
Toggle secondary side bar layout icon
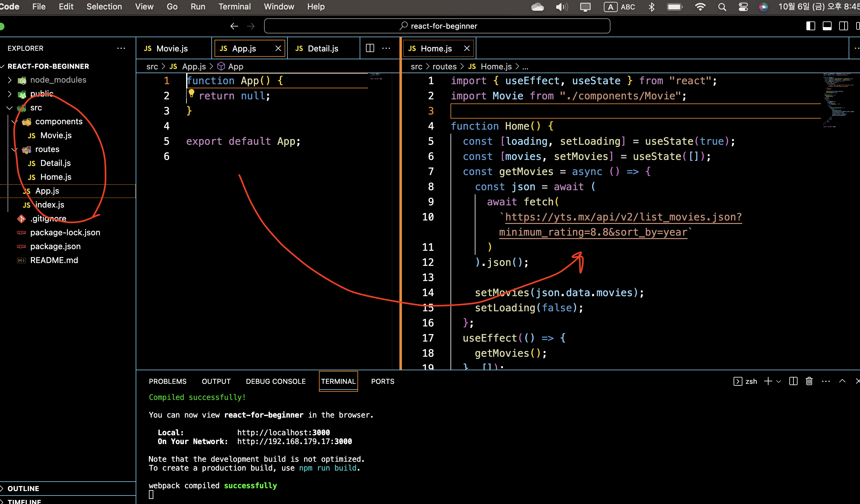tap(843, 26)
